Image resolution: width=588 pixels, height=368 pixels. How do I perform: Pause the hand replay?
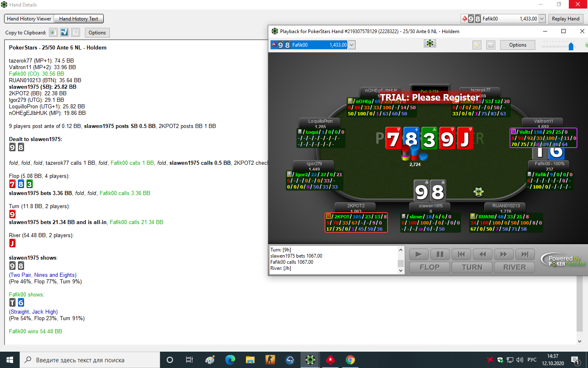(440, 254)
